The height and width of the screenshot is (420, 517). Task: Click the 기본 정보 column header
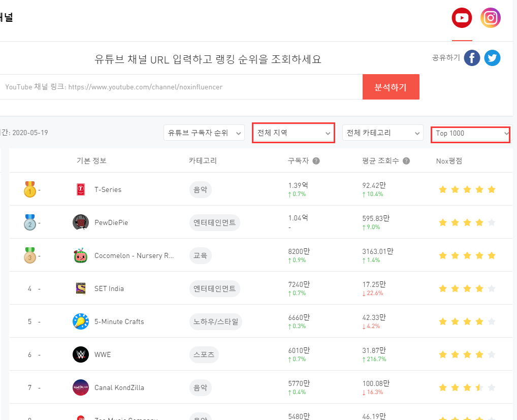[x=91, y=160]
